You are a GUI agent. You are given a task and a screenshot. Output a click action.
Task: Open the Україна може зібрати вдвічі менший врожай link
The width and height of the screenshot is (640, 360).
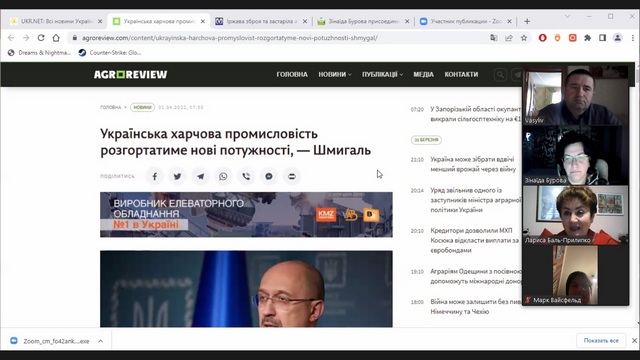[x=473, y=164]
